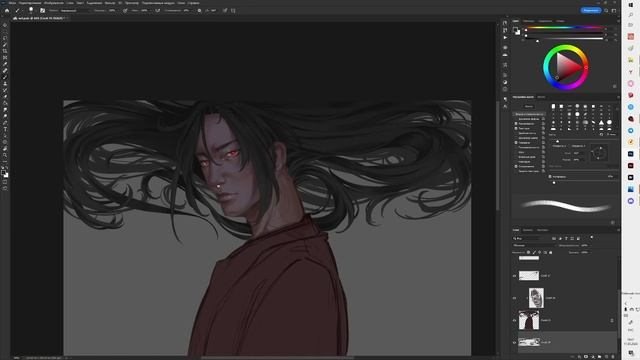The image size is (640, 360).
Task: Select the Zoom magnifier tool
Action: pyautogui.click(x=5, y=156)
